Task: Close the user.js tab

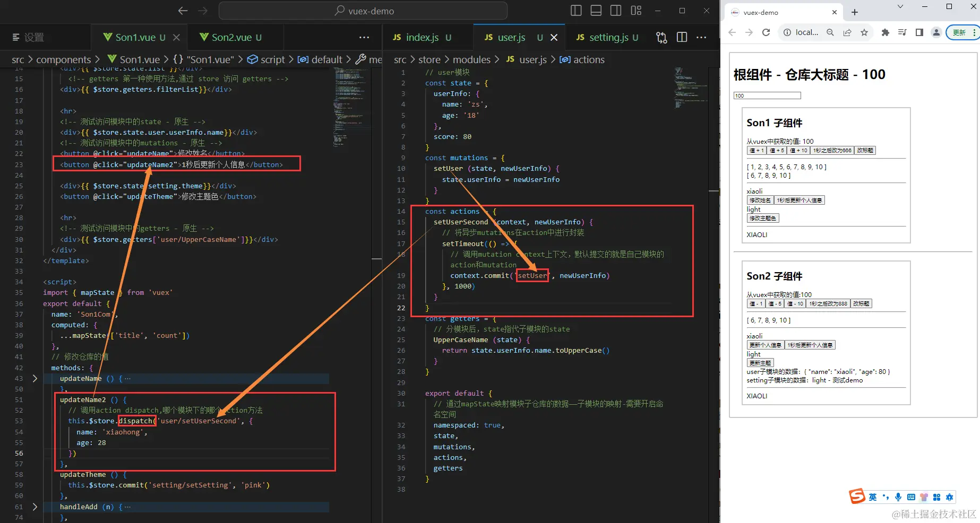Action: pyautogui.click(x=554, y=37)
